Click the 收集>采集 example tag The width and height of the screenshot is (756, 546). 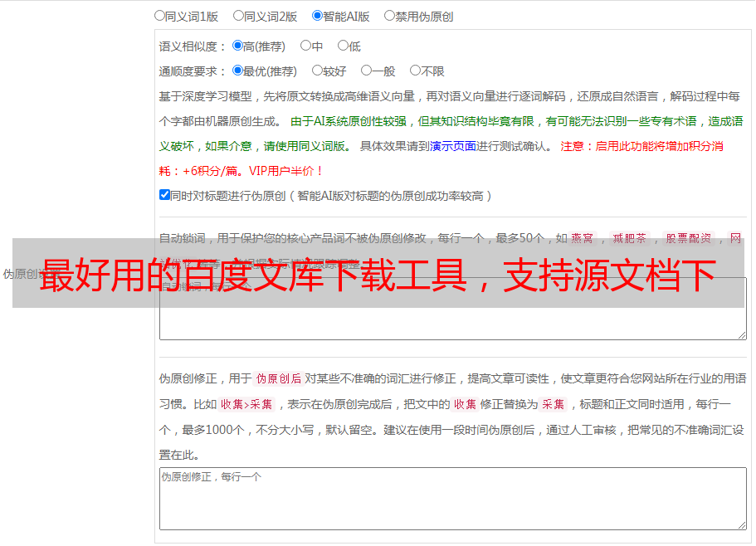point(246,404)
